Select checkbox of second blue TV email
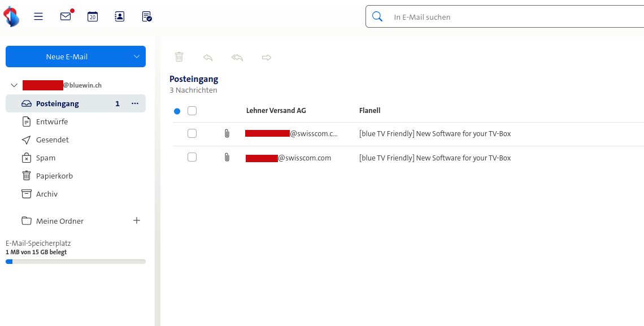 coord(192,134)
